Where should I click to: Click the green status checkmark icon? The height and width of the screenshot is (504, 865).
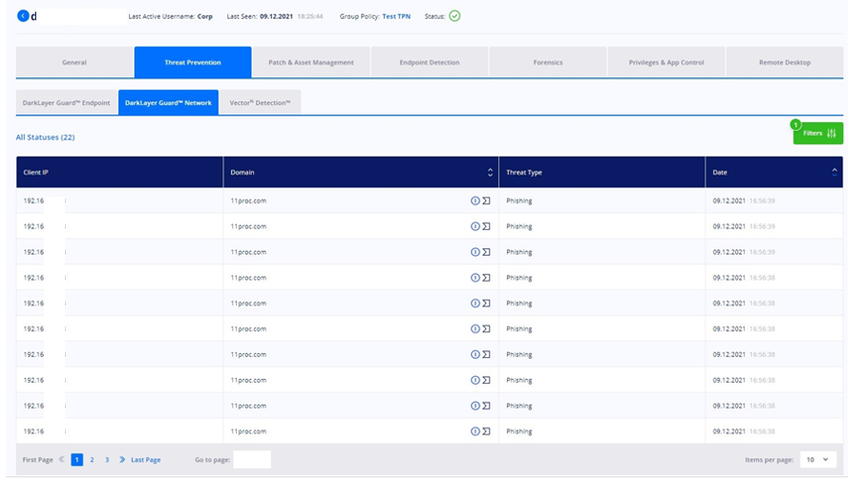click(x=454, y=16)
